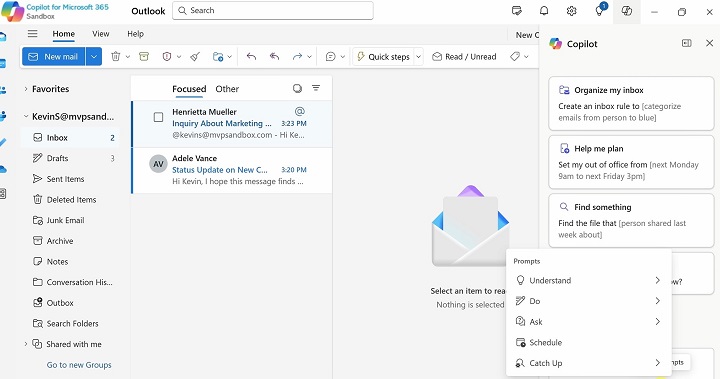This screenshot has height=379, width=720.
Task: Click the Copilot icon in title bar
Action: pyautogui.click(x=627, y=11)
